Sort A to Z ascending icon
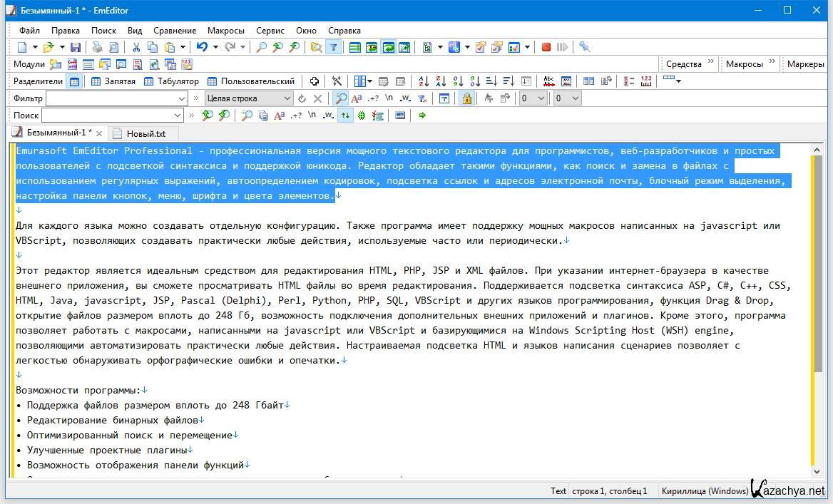This screenshot has height=504, width=833. tap(424, 81)
